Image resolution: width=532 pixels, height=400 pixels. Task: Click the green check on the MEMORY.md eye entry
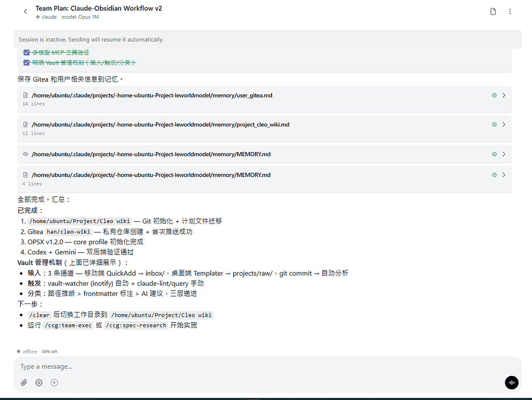(x=494, y=154)
